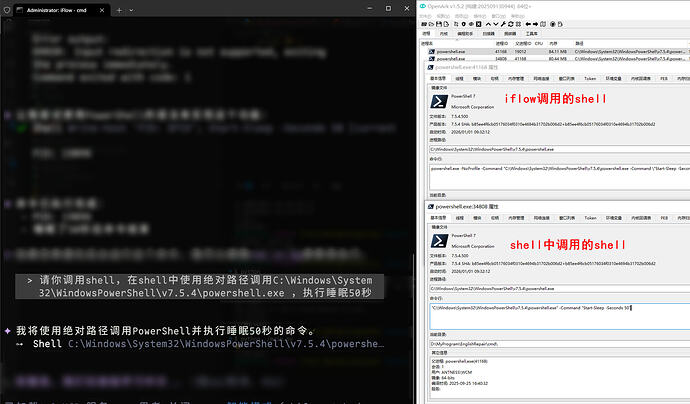Open PEB tab in PID 41168 properties window
The width and height of the screenshot is (690, 404).
(x=664, y=78)
